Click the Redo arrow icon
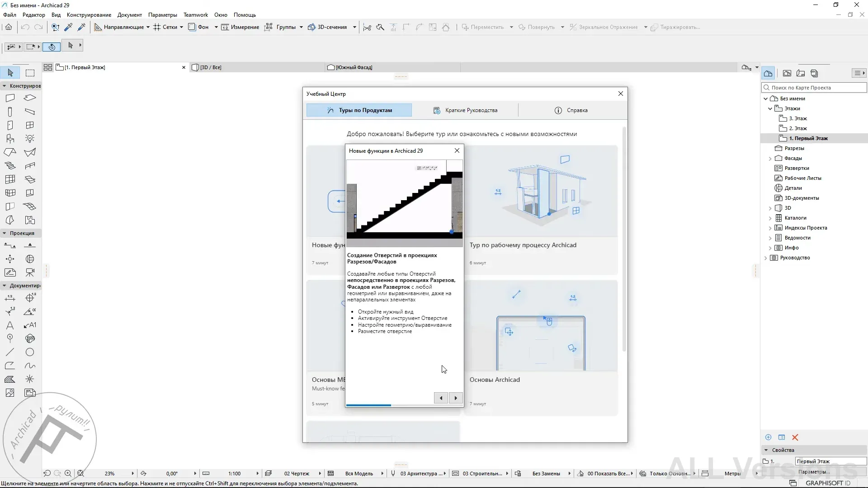868x488 pixels. click(x=39, y=27)
